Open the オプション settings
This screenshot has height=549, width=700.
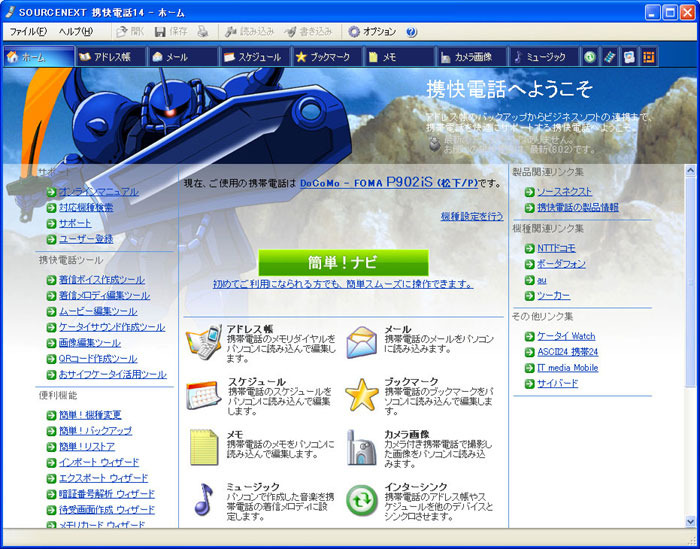click(x=372, y=32)
